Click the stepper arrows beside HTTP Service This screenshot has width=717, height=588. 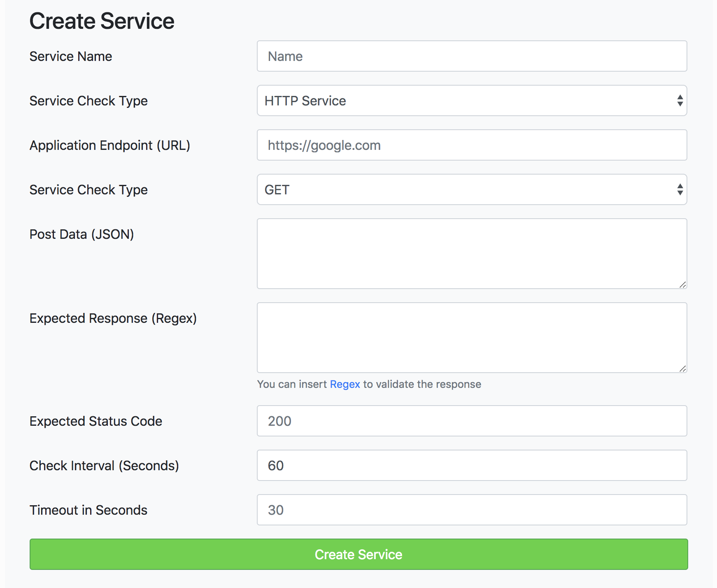(680, 101)
